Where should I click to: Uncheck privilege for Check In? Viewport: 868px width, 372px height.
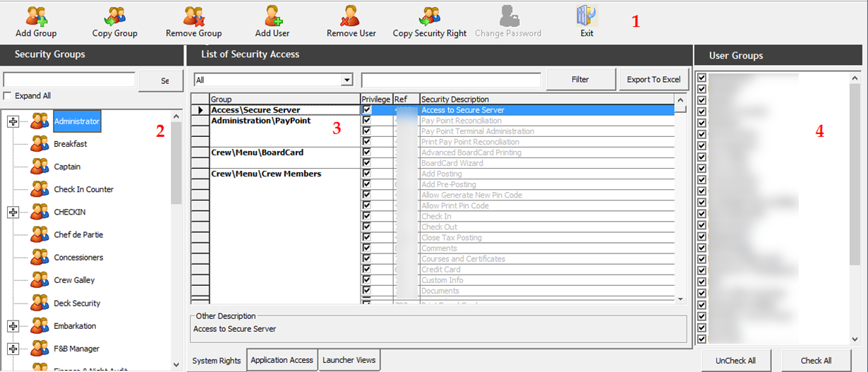367,216
